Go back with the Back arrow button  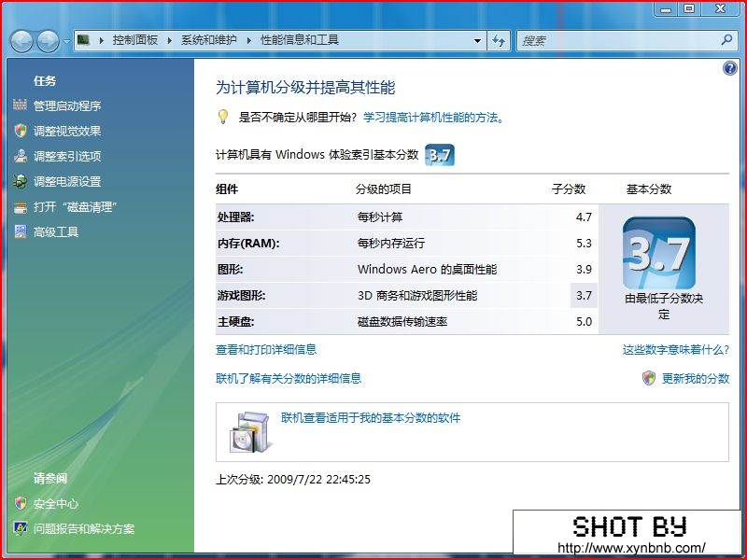coord(21,41)
